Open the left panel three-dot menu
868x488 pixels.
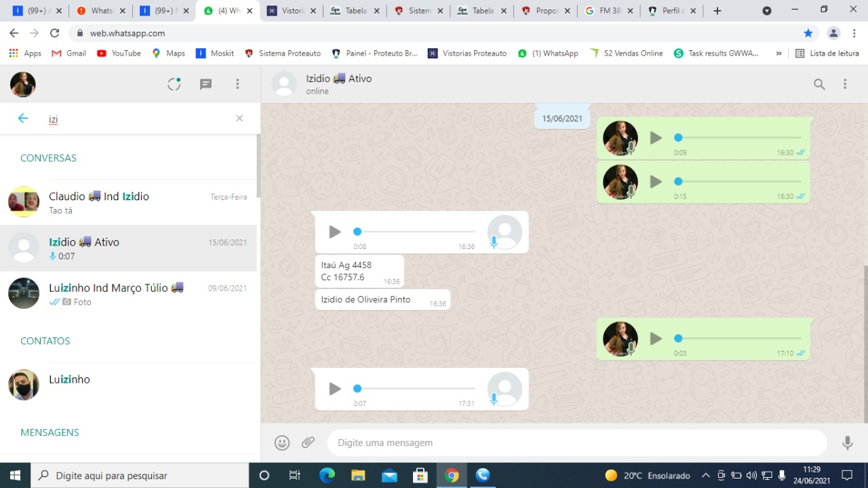coord(237,84)
